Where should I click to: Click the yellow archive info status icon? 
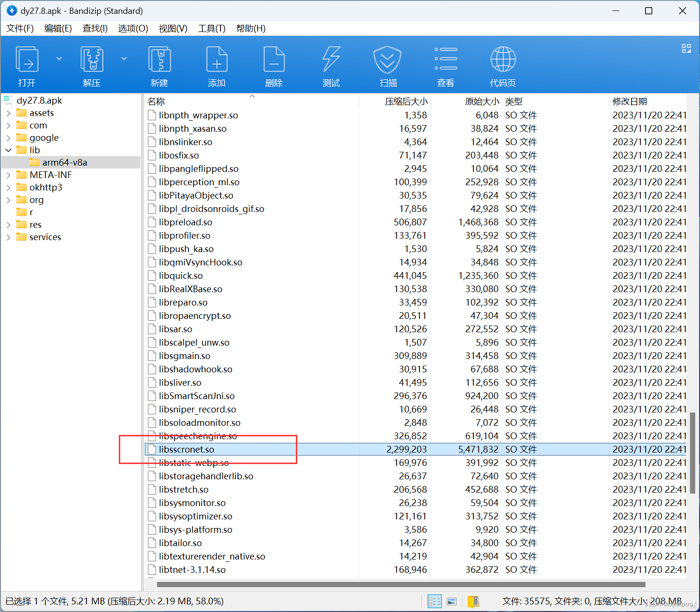coord(473,601)
